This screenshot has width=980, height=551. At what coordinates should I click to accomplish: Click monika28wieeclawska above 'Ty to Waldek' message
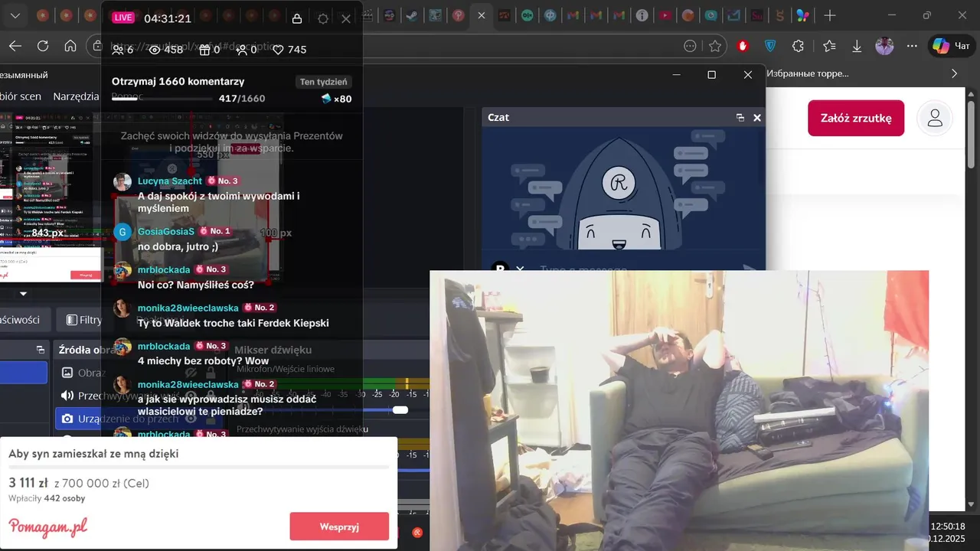coord(188,308)
